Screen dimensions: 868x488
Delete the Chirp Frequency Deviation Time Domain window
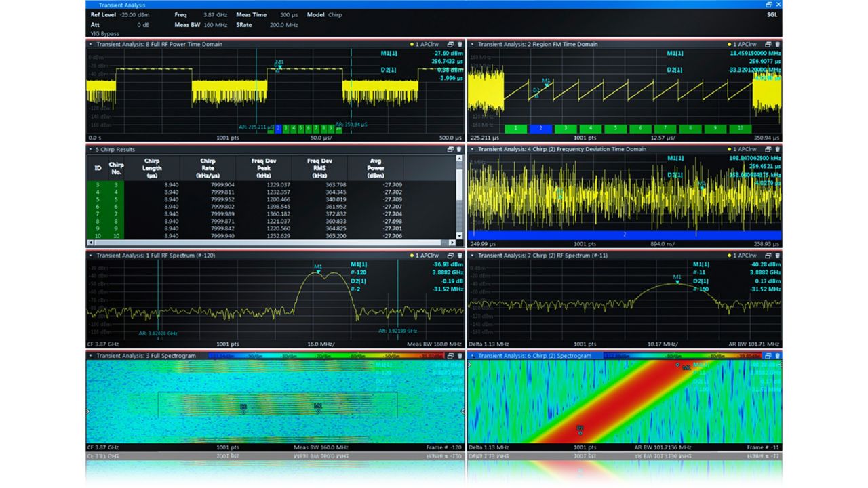778,149
